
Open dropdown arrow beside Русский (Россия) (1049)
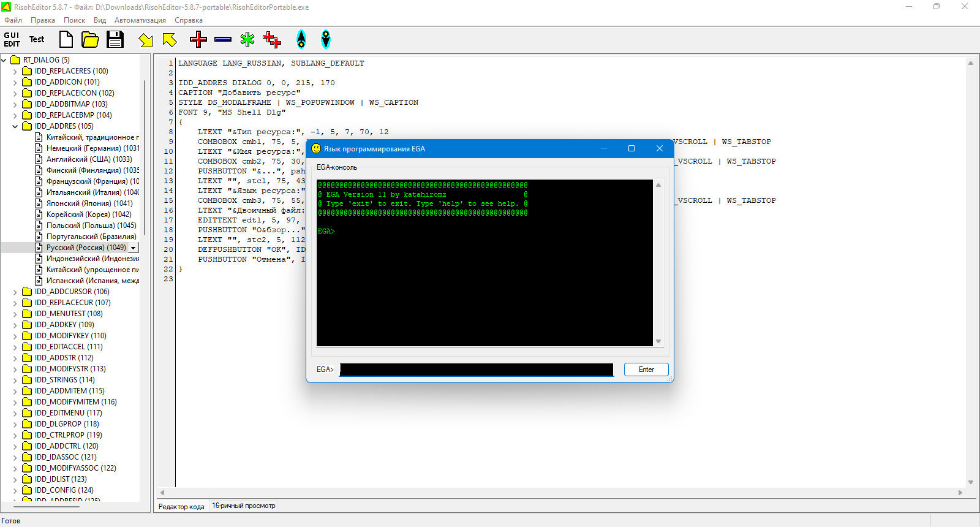click(134, 248)
